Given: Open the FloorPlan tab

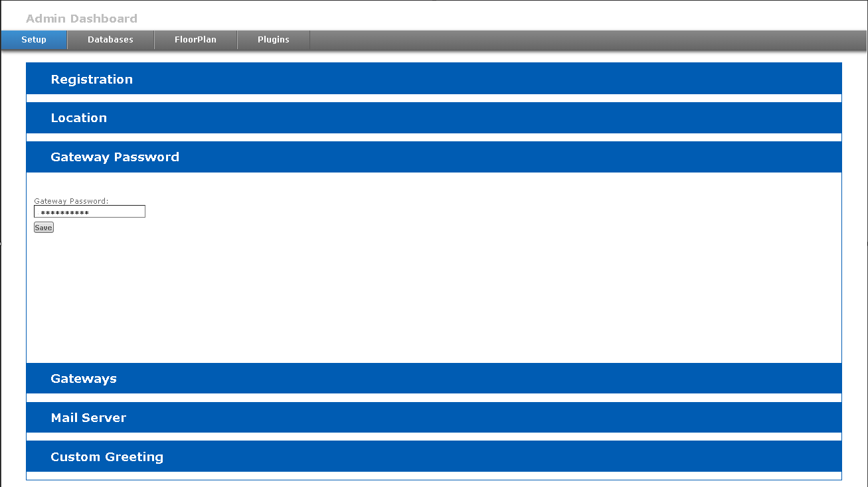Looking at the screenshot, I should (x=196, y=39).
